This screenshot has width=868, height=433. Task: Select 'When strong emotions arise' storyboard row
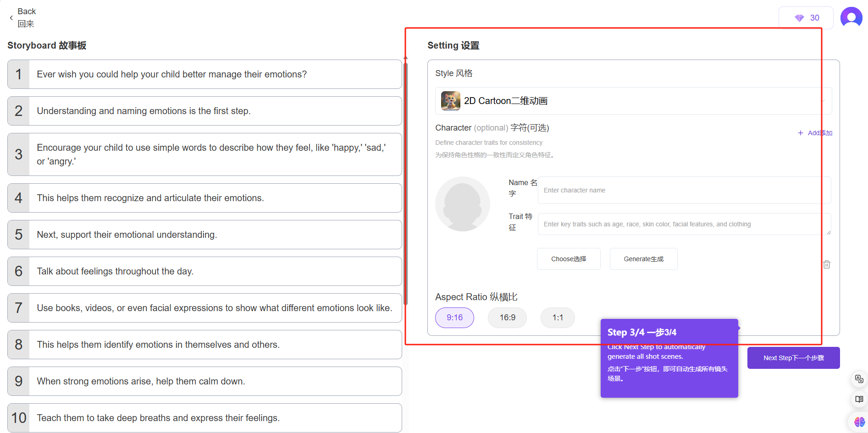205,381
